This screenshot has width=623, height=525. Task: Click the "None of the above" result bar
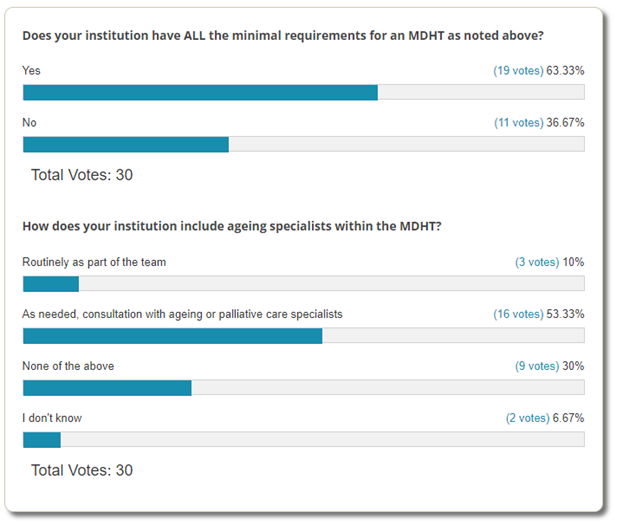303,388
